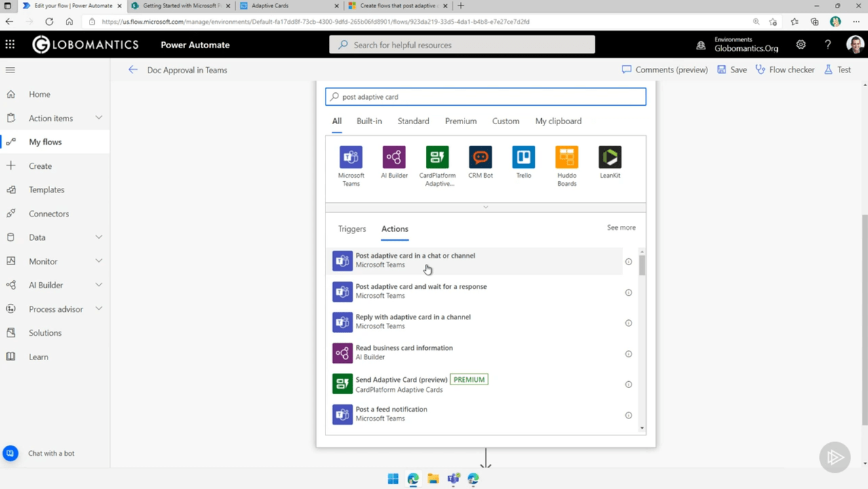Open the My clipboard tab

tap(558, 121)
